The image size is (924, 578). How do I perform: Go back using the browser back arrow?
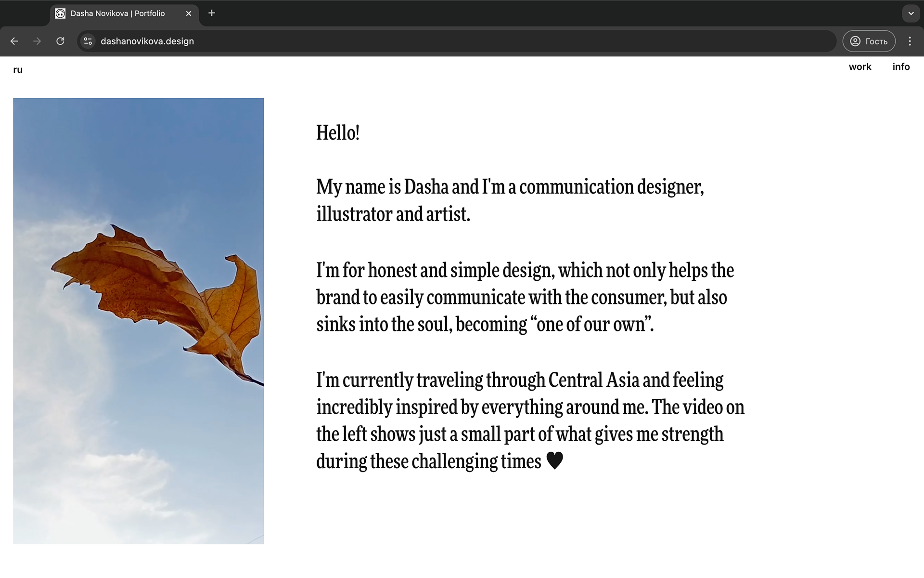[x=14, y=41]
